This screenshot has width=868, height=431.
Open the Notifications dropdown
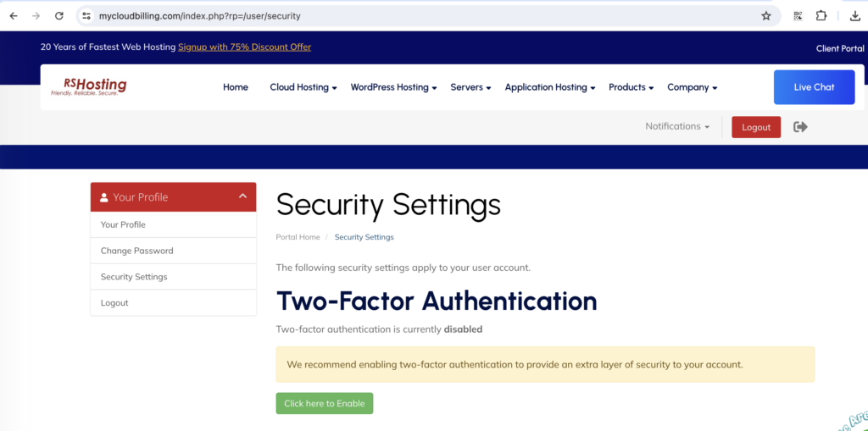click(x=677, y=126)
